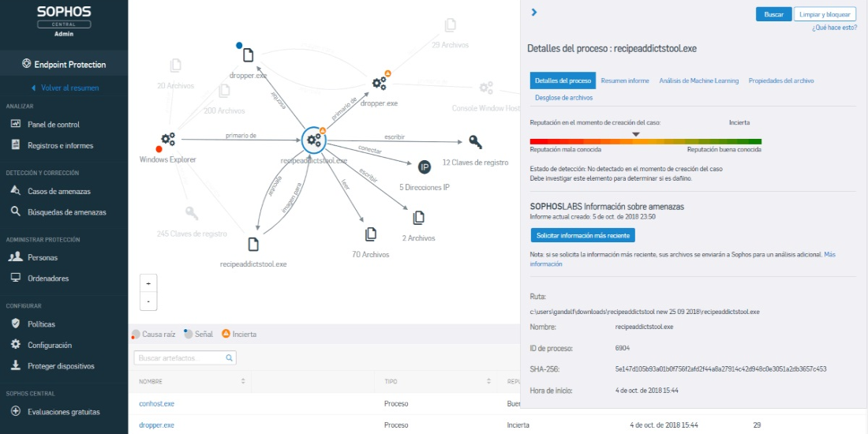Zoom out the graph with minus button
This screenshot has height=434, width=868.
pyautogui.click(x=148, y=301)
